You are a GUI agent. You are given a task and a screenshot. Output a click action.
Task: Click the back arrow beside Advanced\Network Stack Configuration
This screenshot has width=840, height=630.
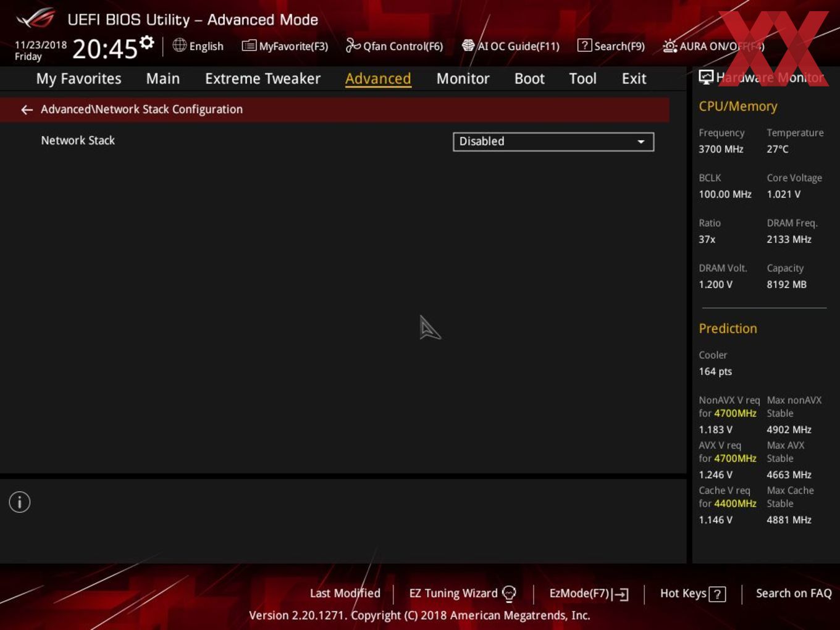point(27,110)
